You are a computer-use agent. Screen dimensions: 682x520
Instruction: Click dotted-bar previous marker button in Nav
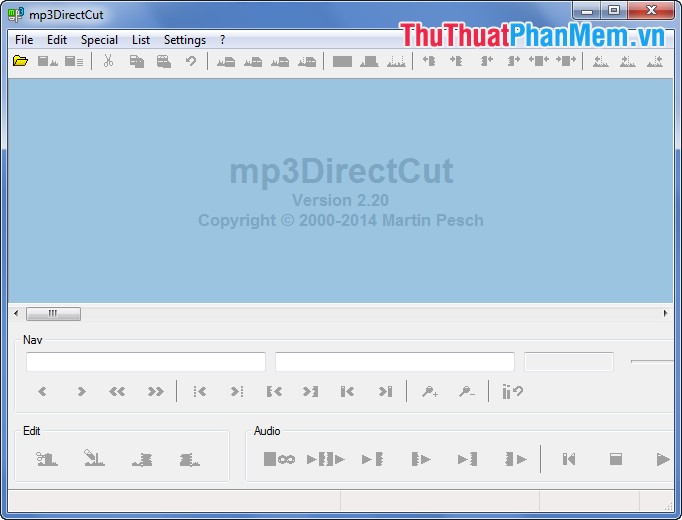click(x=200, y=392)
